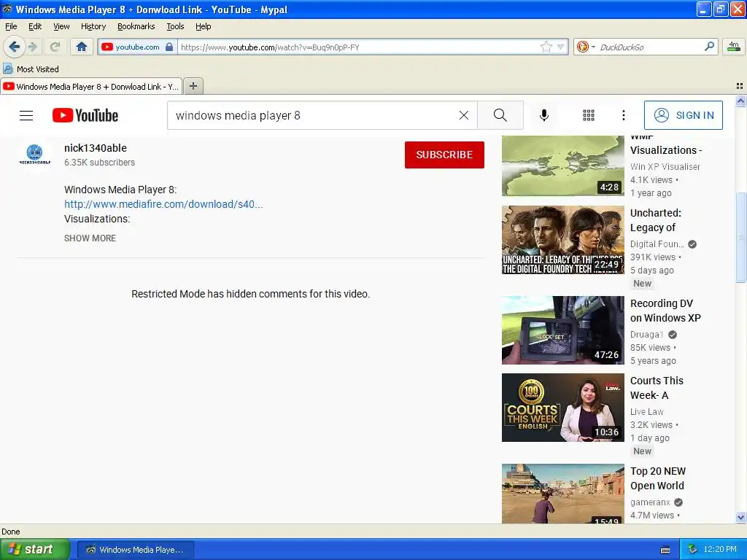Screen dimensions: 747x560
Task: Go to the browser Home page icon
Action: (x=82, y=47)
